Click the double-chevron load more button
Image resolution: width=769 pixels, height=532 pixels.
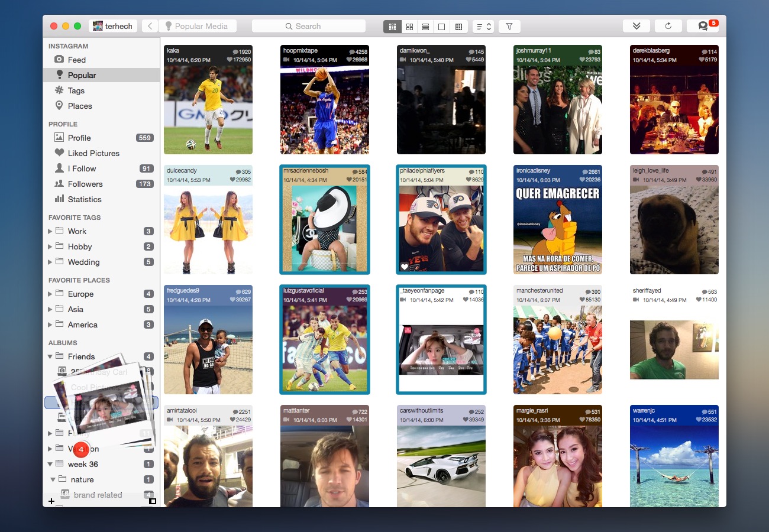[x=636, y=26]
